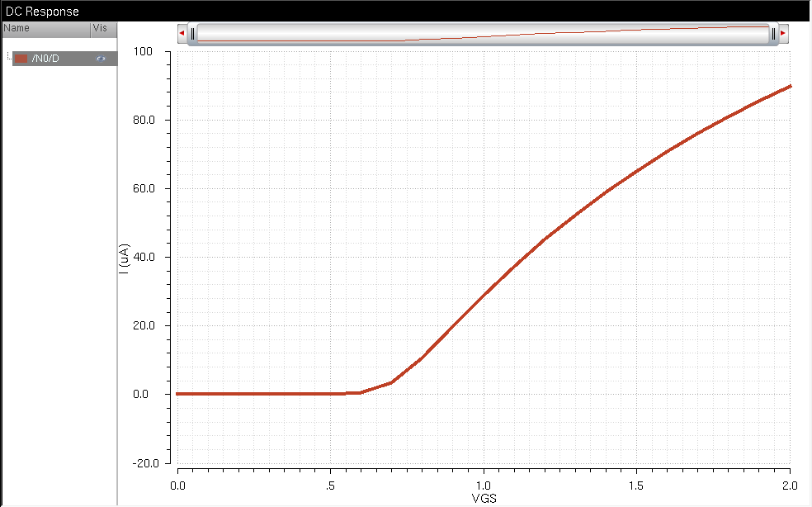Viewport: 812px width, 507px height.
Task: Click the 20.0 y-axis tick label
Action: 144,325
